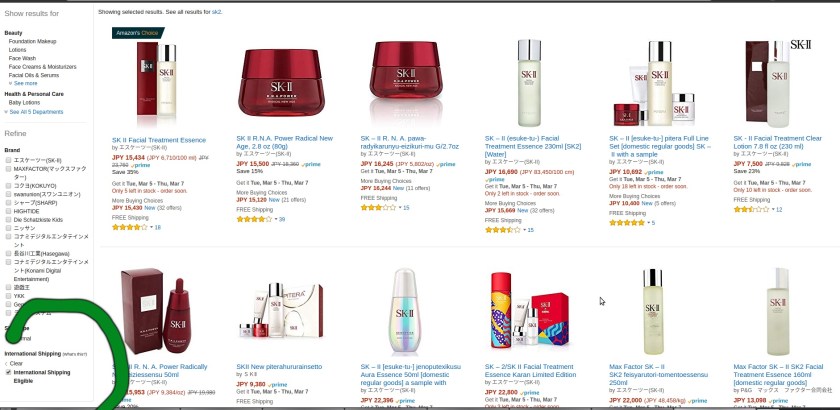
Task: Uncheck International Shipping Eligible checkbox
Action: (x=8, y=372)
